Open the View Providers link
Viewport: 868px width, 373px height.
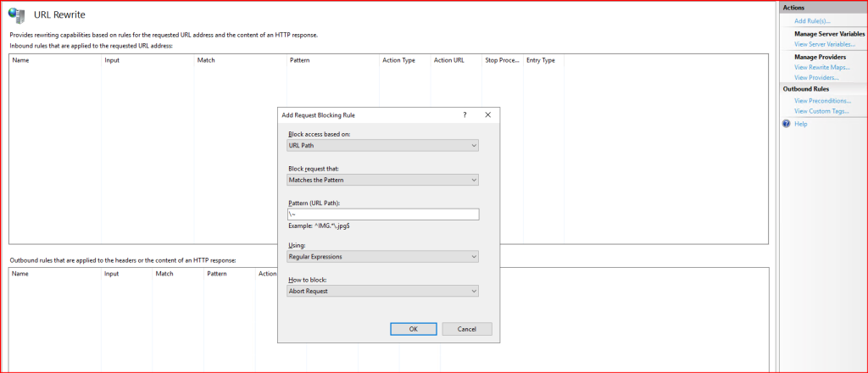[x=816, y=77]
